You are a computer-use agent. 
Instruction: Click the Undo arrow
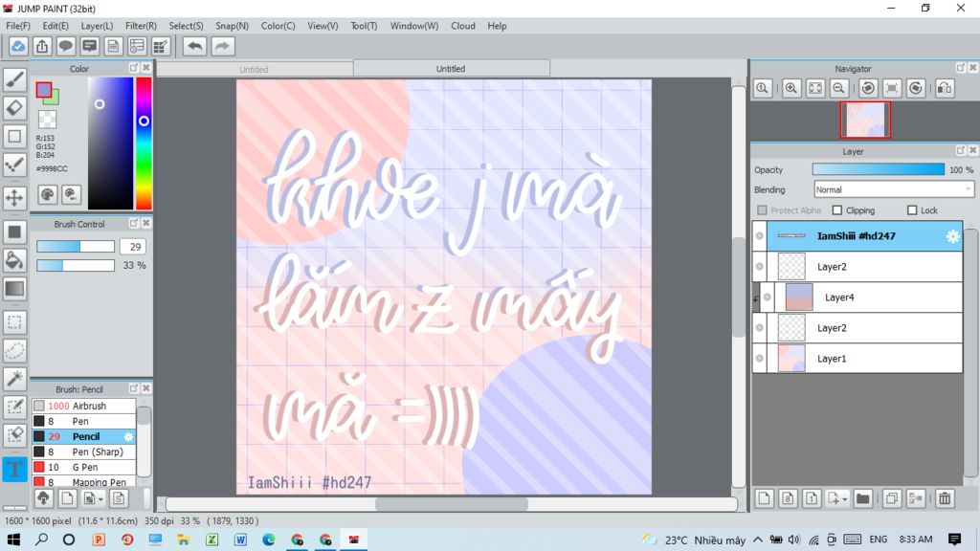(x=195, y=46)
